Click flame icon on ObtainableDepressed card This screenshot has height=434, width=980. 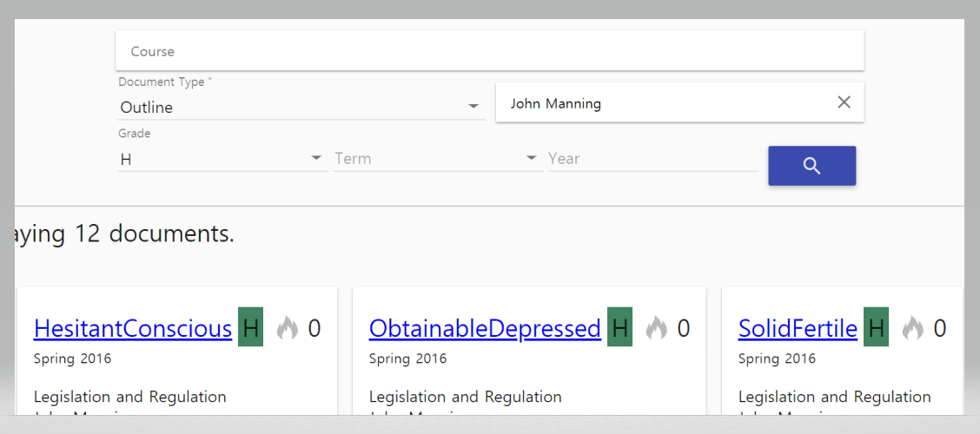(x=656, y=328)
